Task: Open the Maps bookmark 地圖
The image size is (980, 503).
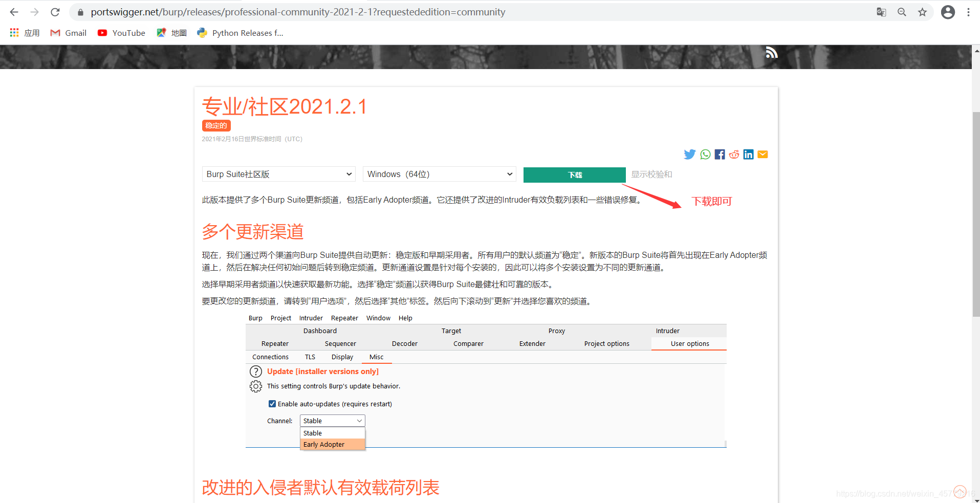Action: tap(171, 33)
